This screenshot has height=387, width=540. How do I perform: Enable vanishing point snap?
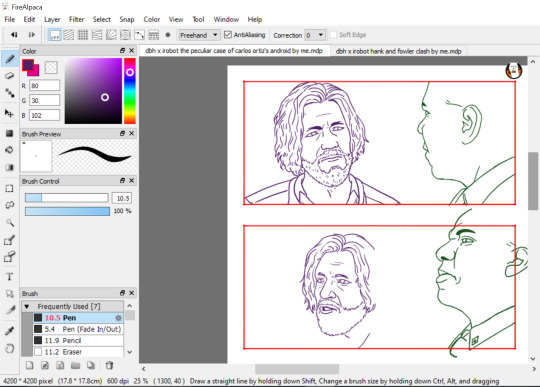click(97, 35)
